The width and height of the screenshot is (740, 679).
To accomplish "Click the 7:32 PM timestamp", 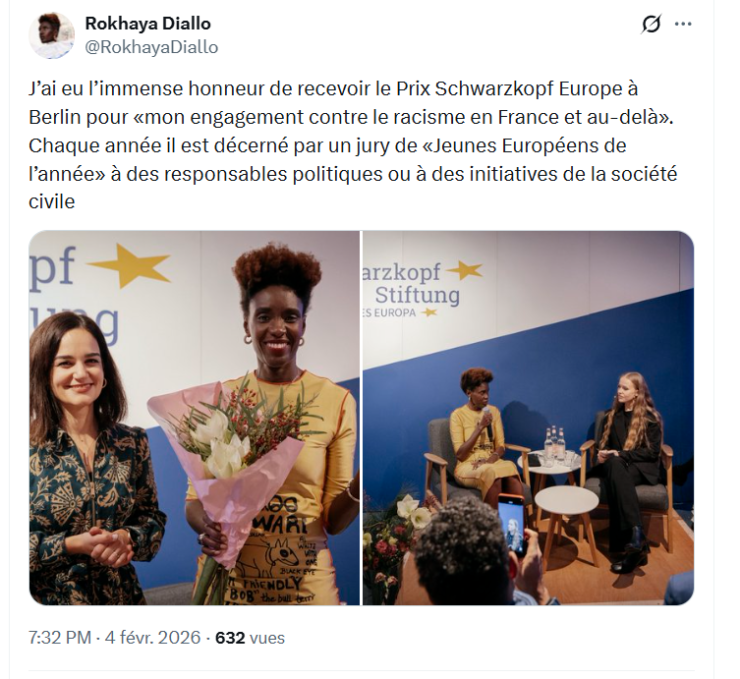I will click(x=59, y=637).
